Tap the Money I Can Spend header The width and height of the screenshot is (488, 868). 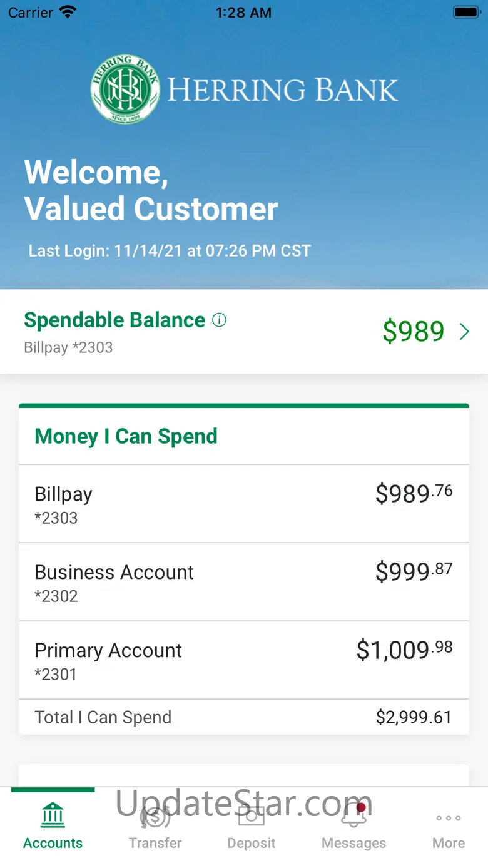tap(126, 436)
